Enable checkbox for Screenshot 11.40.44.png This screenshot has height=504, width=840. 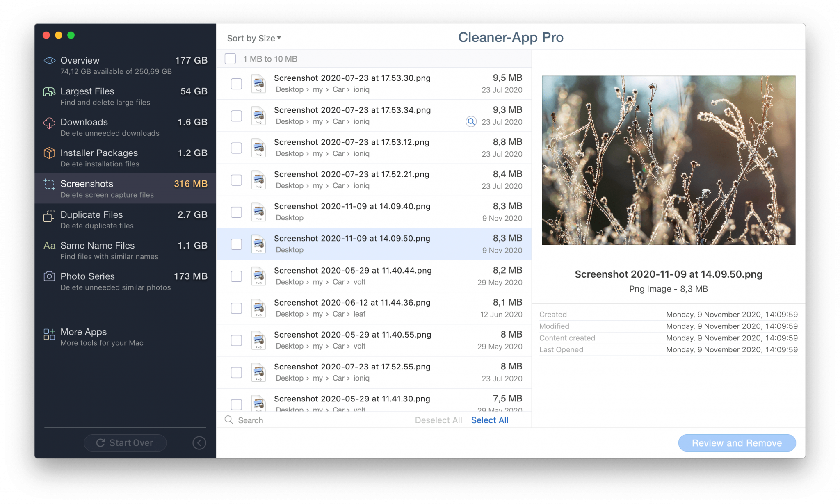tap(236, 276)
